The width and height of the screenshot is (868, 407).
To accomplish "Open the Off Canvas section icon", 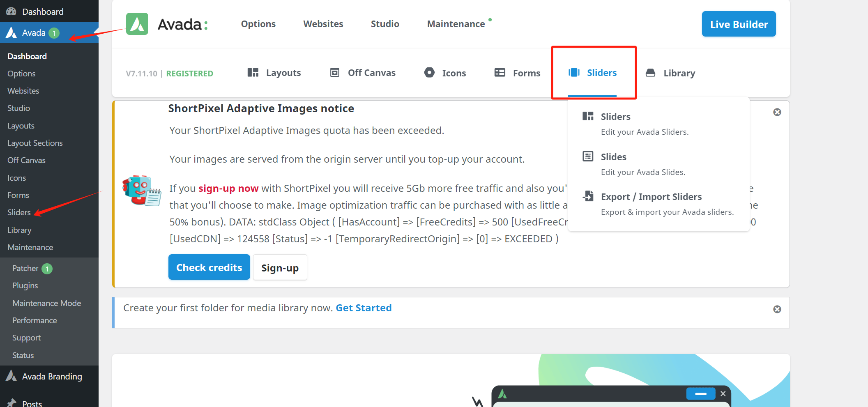I will pyautogui.click(x=334, y=72).
